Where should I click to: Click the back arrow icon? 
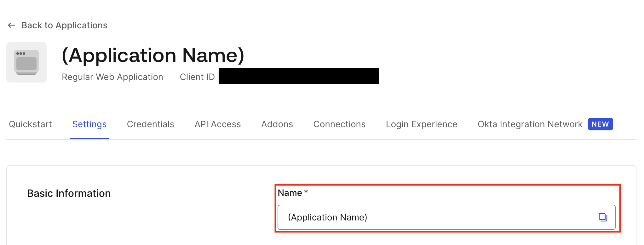coord(11,25)
